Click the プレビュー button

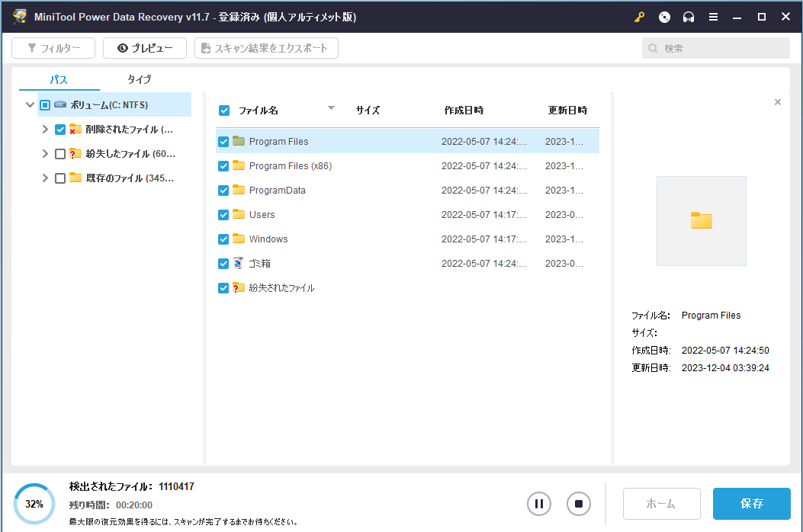pyautogui.click(x=144, y=48)
